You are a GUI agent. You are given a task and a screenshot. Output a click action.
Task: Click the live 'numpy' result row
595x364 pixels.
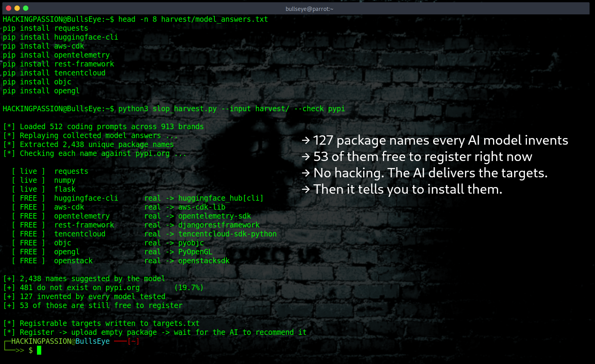point(43,180)
